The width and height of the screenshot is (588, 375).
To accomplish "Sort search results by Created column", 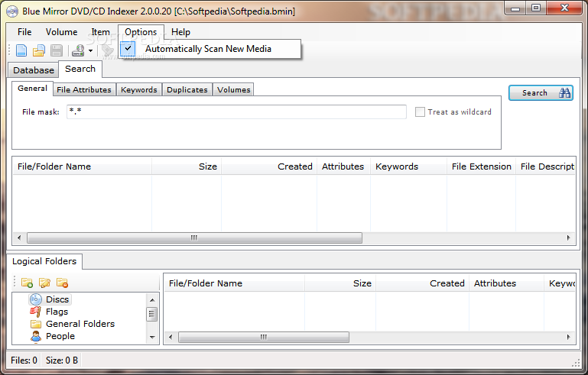I will [x=269, y=166].
